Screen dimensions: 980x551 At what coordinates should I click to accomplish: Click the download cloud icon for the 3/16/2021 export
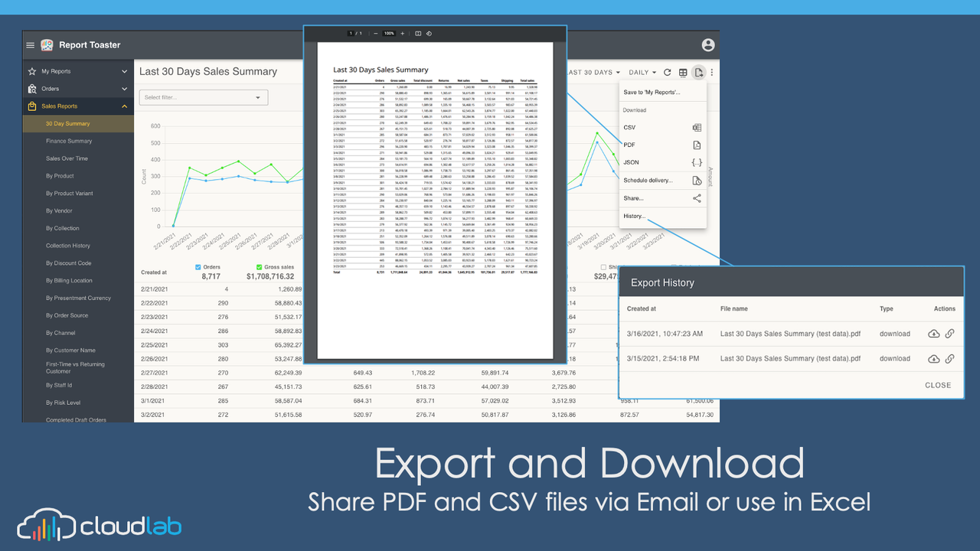[935, 333]
